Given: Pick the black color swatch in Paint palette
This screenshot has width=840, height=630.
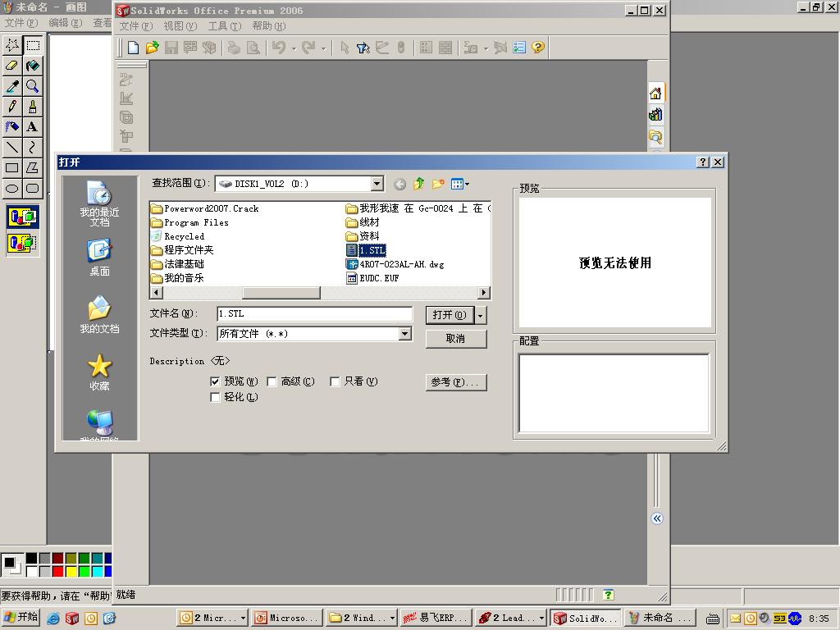Looking at the screenshot, I should 32,558.
